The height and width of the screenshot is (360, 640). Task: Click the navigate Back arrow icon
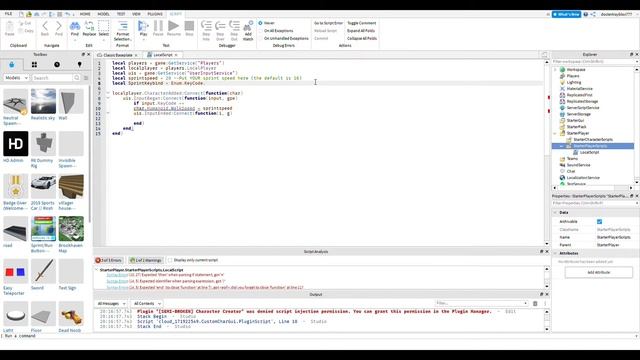point(45,26)
